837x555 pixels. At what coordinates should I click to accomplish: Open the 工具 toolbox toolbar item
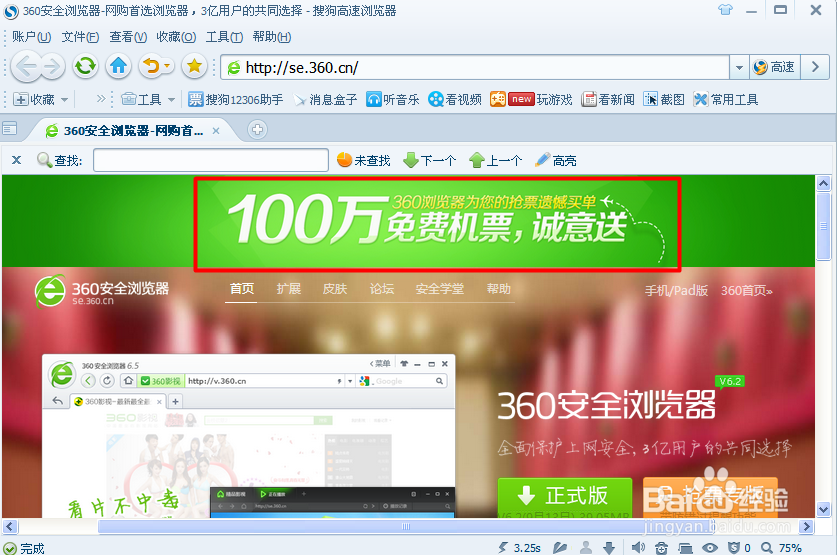pyautogui.click(x=141, y=99)
